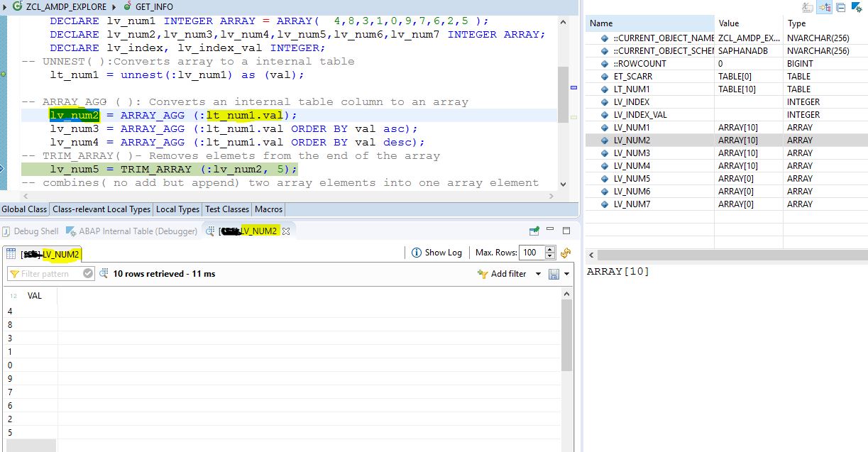
Task: Toggle the duplicate view icon top right
Action: pos(841,6)
